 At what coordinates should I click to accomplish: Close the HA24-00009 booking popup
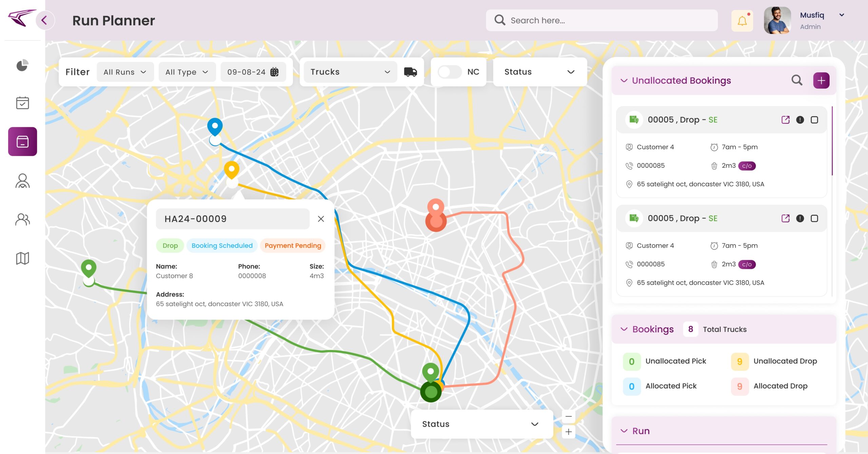pos(321,219)
